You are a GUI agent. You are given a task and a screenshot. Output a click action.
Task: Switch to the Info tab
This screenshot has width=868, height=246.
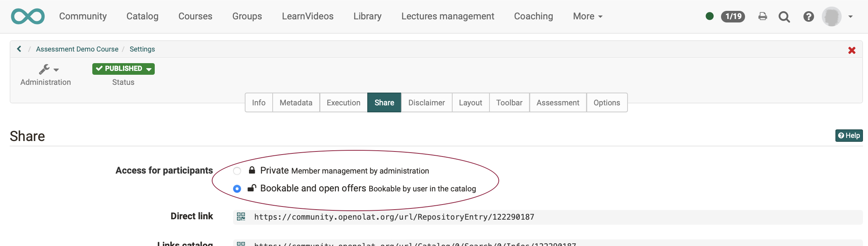259,103
